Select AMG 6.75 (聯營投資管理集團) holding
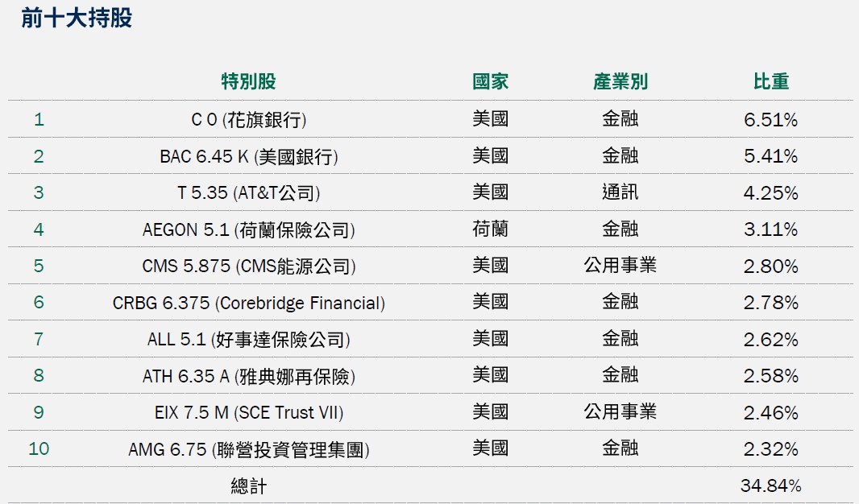 (x=248, y=449)
